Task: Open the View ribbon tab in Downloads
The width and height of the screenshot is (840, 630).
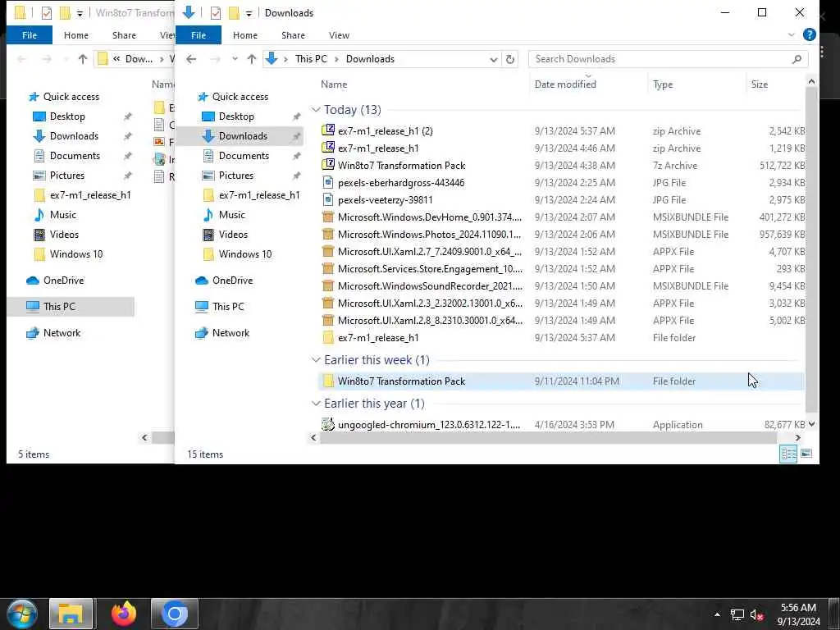Action: coord(339,35)
